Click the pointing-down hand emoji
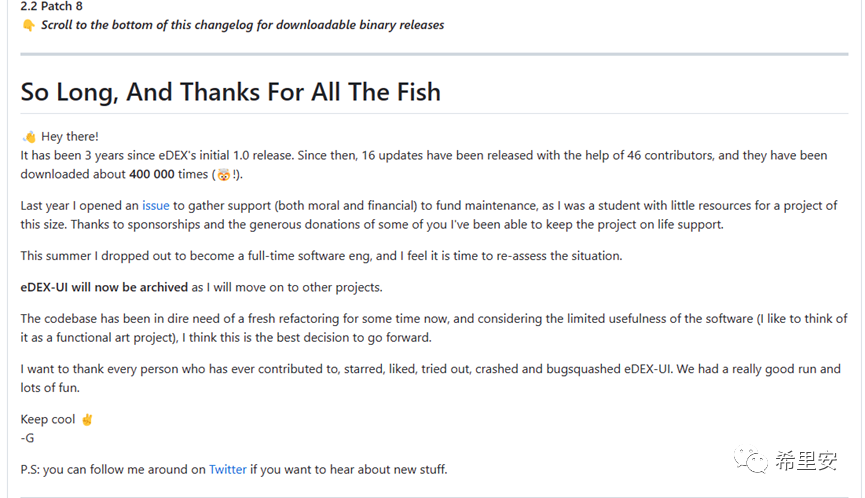865x498 pixels. pos(28,25)
